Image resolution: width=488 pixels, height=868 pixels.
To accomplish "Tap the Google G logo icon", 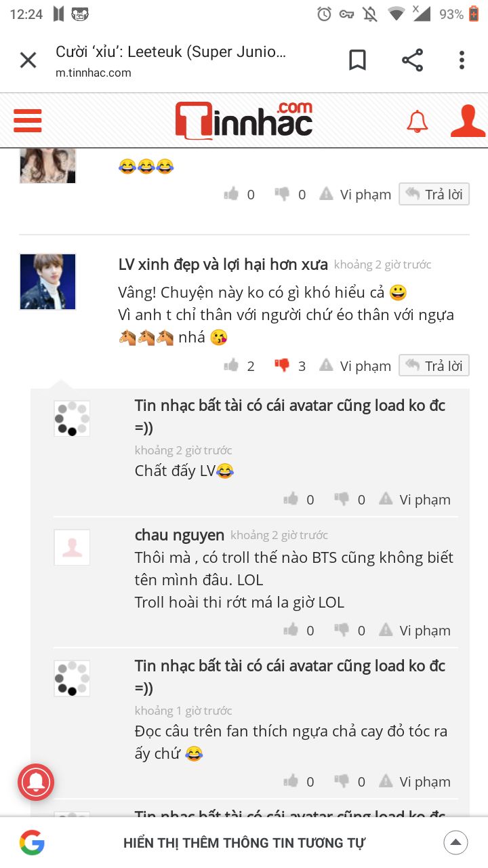I will 32,843.
